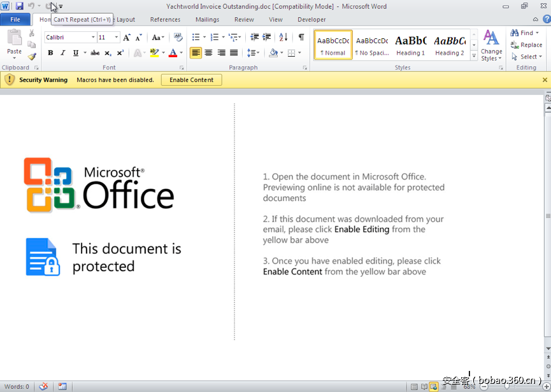The width and height of the screenshot is (551, 392).
Task: Toggle Bold formatting
Action: click(51, 53)
